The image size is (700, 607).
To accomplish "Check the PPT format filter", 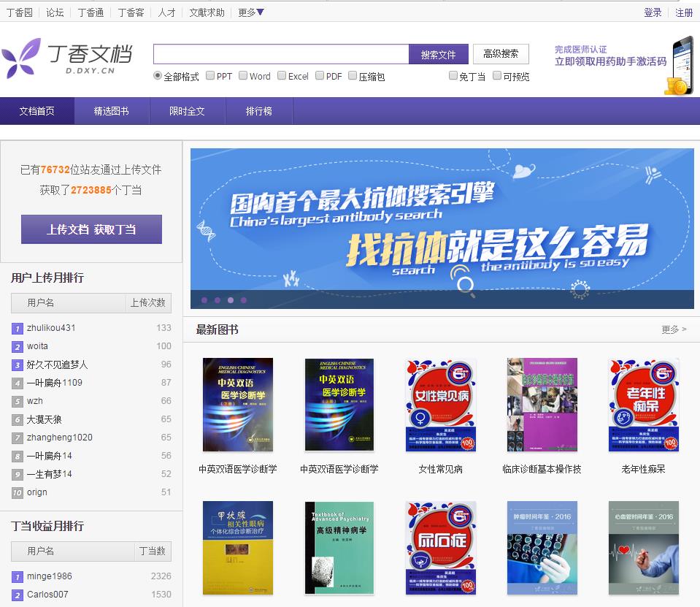I will 209,75.
